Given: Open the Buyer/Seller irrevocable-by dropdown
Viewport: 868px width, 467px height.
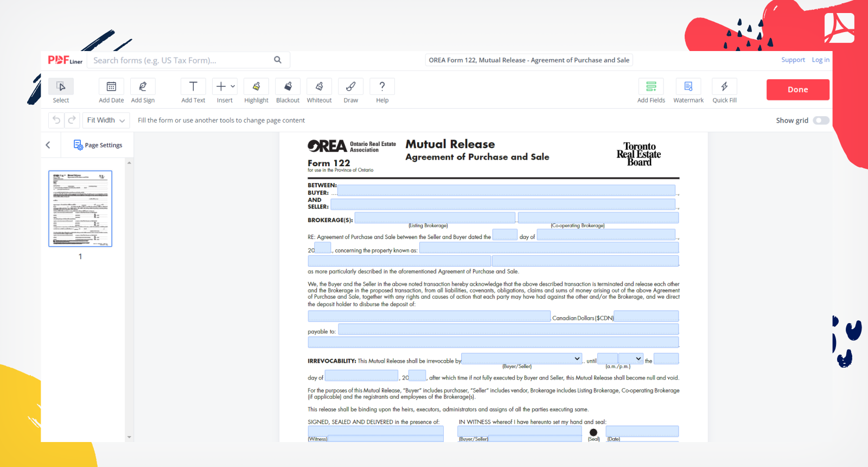Looking at the screenshot, I should pyautogui.click(x=522, y=359).
